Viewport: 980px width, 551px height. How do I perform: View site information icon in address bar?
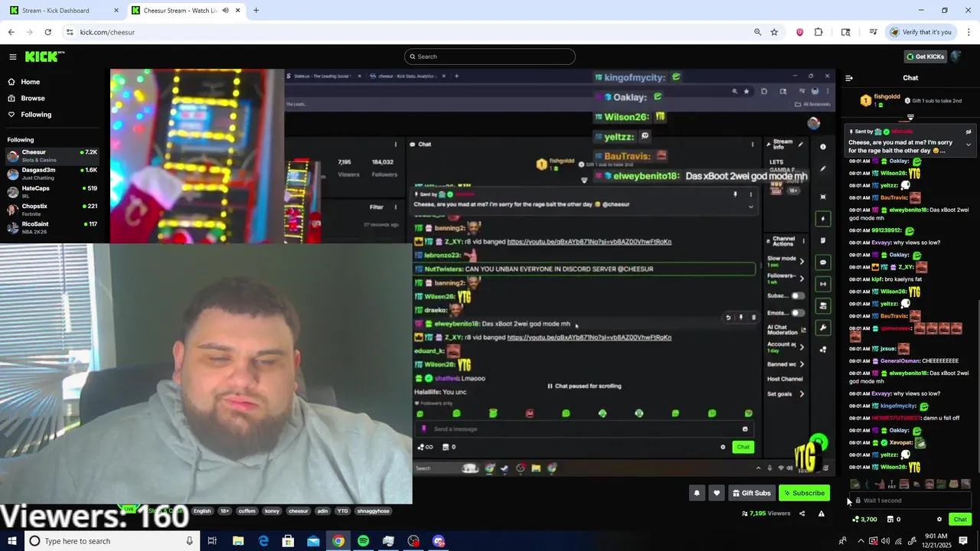[x=70, y=32]
